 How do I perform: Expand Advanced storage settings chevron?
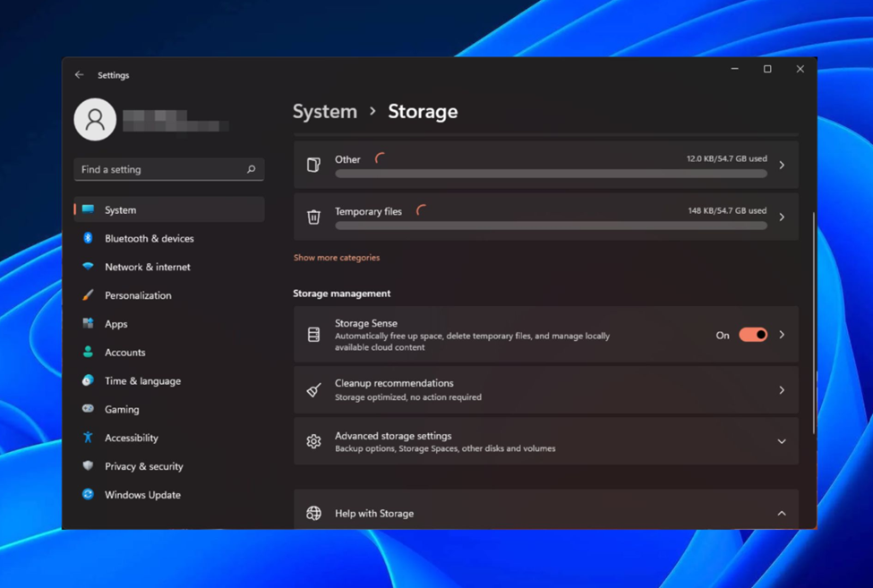(782, 441)
